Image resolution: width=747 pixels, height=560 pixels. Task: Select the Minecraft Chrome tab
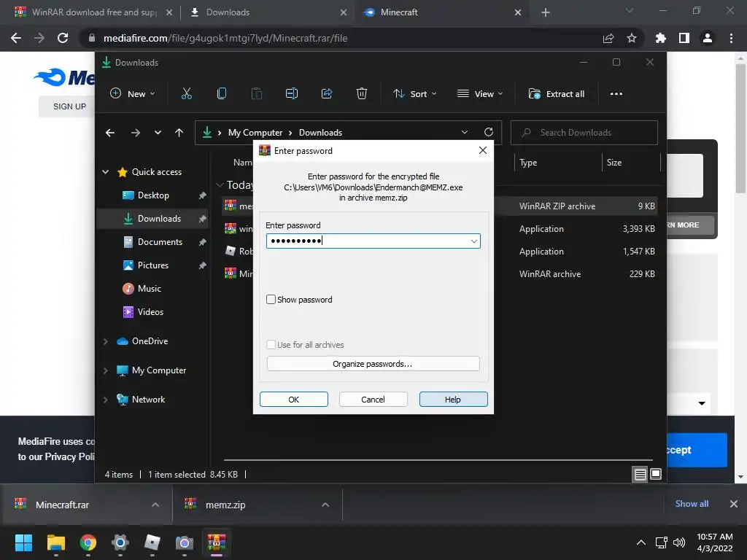[x=442, y=12]
